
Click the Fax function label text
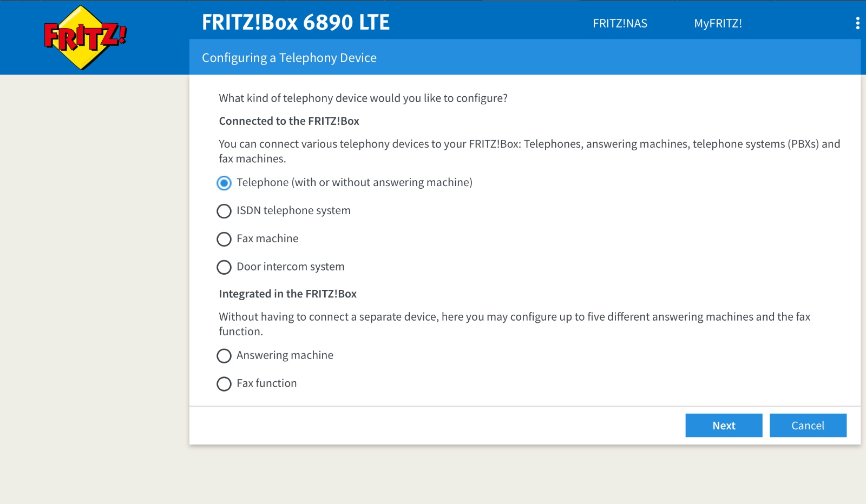(267, 383)
